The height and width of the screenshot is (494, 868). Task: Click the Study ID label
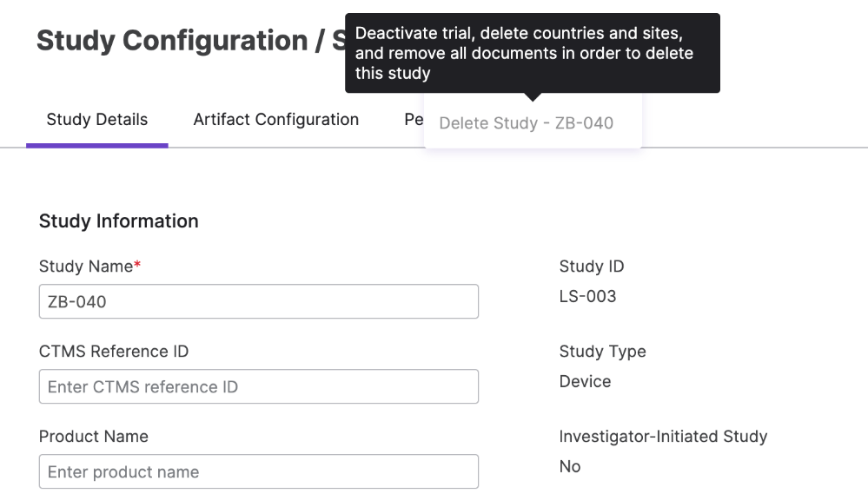tap(591, 266)
